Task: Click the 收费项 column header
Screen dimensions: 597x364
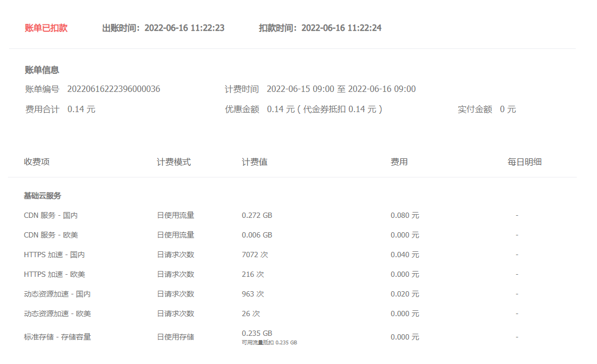Action: coord(37,162)
